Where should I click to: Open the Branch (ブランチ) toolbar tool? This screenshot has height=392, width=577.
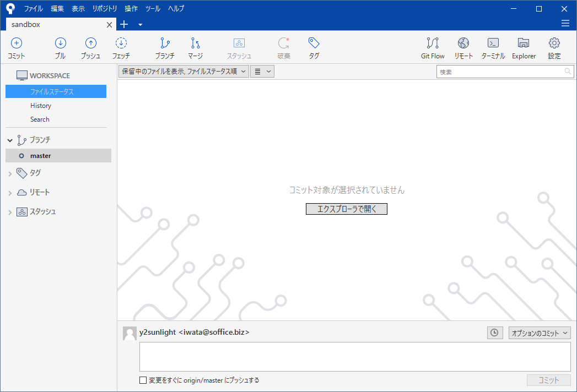click(165, 48)
